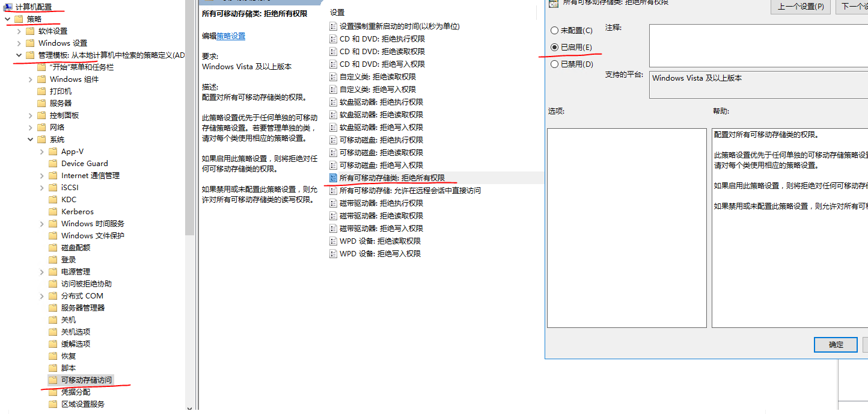Click the 软件设置 folder icon
This screenshot has height=414, width=868.
click(x=30, y=31)
